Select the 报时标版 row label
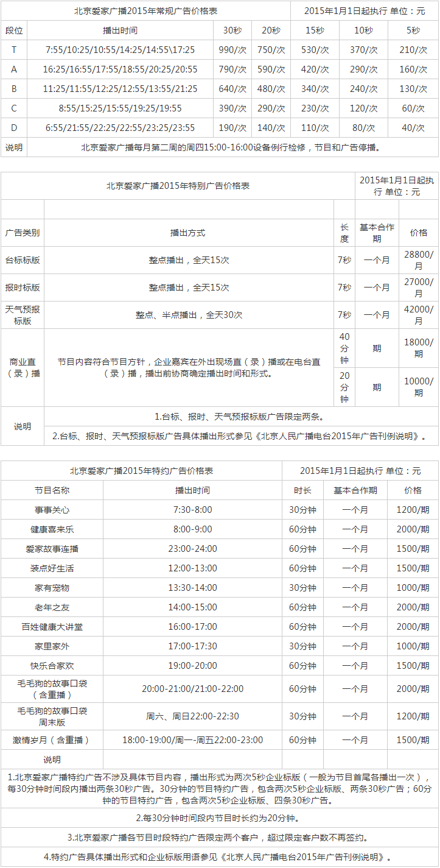 [x=23, y=288]
